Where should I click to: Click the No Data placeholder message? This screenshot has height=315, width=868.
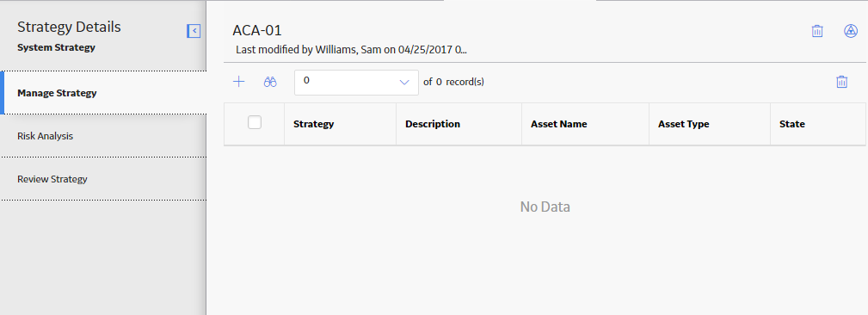[545, 207]
